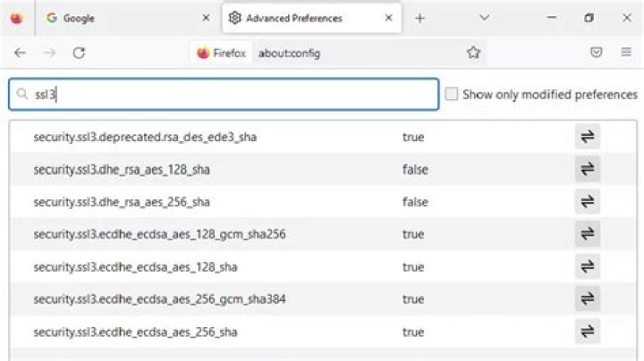Bookmark this page with star icon

click(473, 53)
